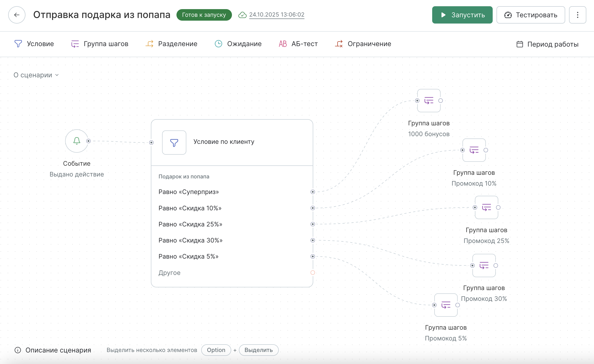Click the bell Event node icon
This screenshot has width=594, height=364.
[77, 141]
